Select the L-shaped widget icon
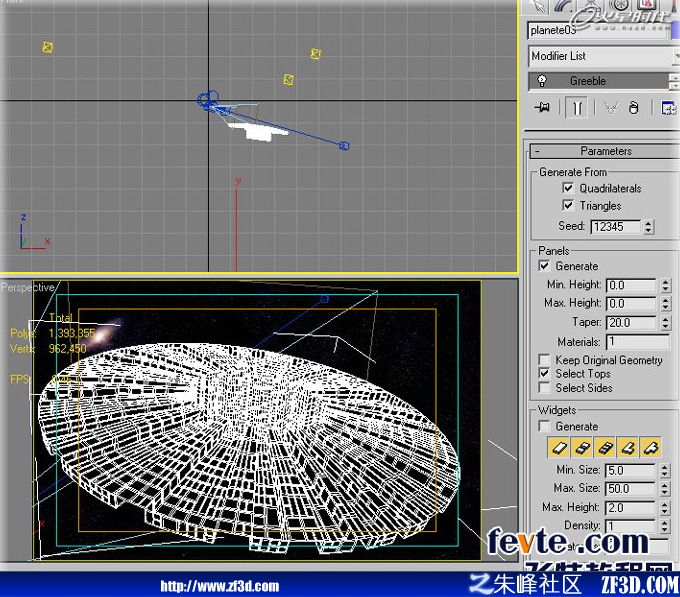The width and height of the screenshot is (680, 597). pos(628,447)
